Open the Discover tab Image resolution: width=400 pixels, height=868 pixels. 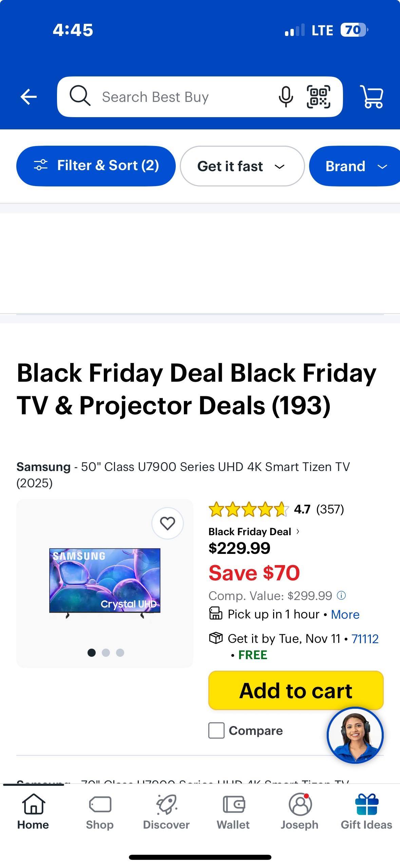[x=166, y=812]
